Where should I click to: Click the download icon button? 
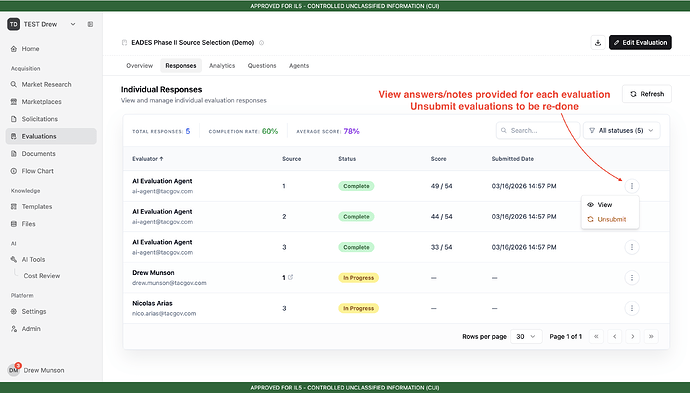598,43
